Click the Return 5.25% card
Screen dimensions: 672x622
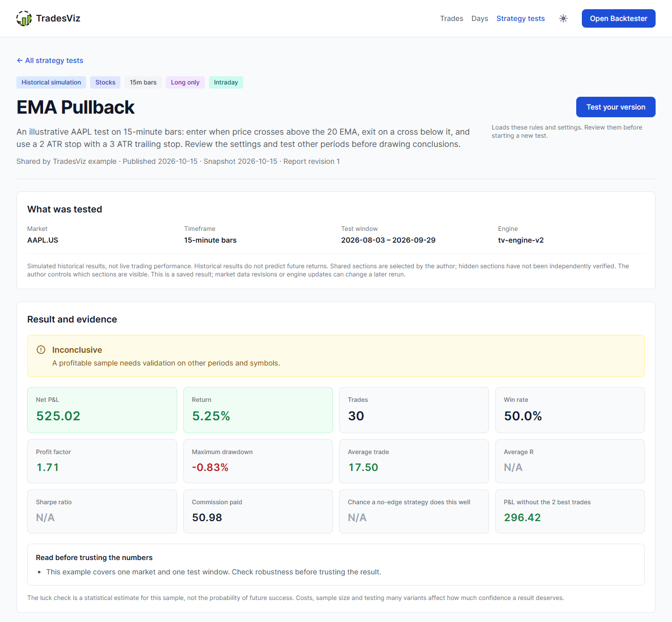(258, 410)
